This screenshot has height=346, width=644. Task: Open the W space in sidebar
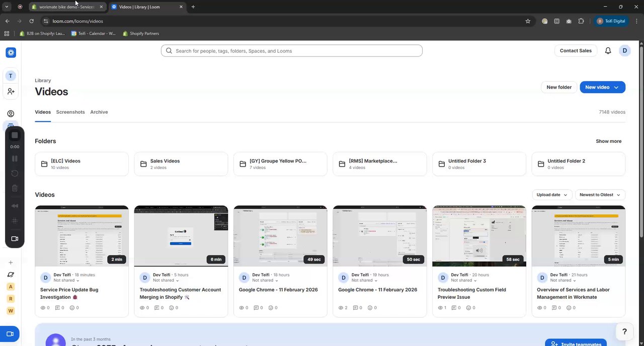pyautogui.click(x=11, y=311)
